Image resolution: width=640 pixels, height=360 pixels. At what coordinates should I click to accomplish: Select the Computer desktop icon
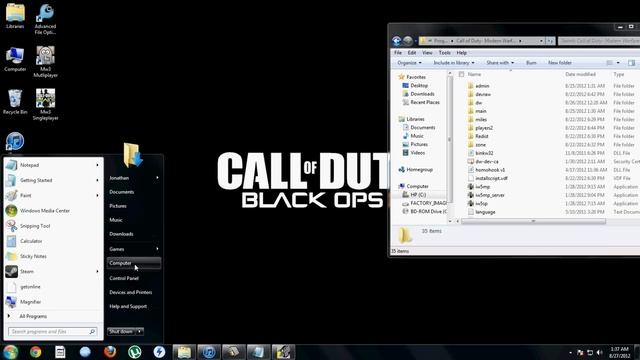15,59
